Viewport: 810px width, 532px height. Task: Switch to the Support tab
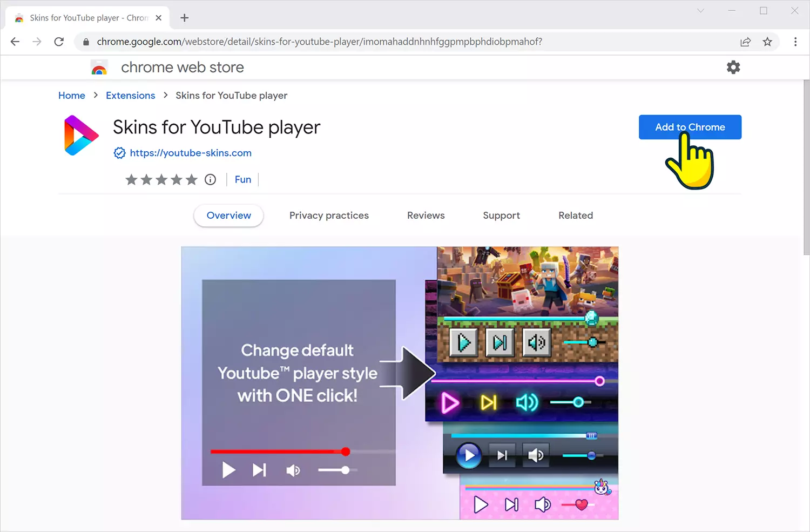502,216
